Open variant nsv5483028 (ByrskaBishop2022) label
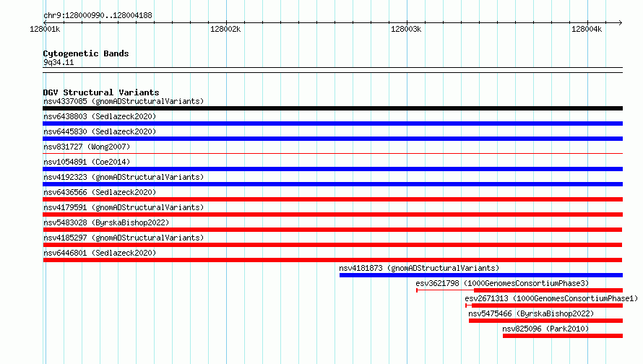The width and height of the screenshot is (643, 364). pos(106,222)
